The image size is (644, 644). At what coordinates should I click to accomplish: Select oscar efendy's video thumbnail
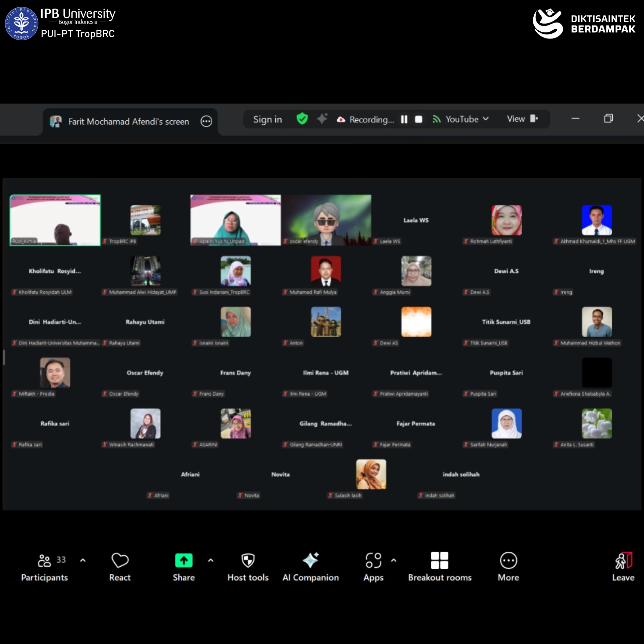[x=326, y=220]
